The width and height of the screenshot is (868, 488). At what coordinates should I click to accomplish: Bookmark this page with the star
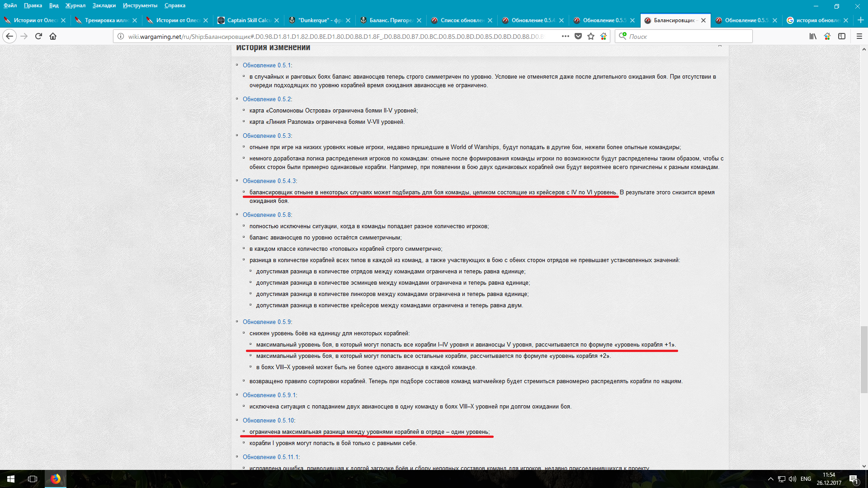pos(591,36)
